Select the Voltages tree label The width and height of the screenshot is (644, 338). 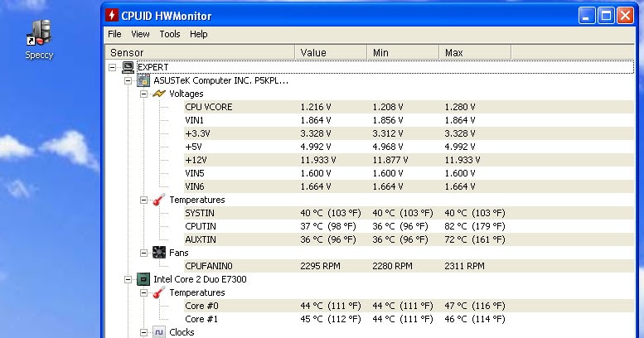point(186,94)
